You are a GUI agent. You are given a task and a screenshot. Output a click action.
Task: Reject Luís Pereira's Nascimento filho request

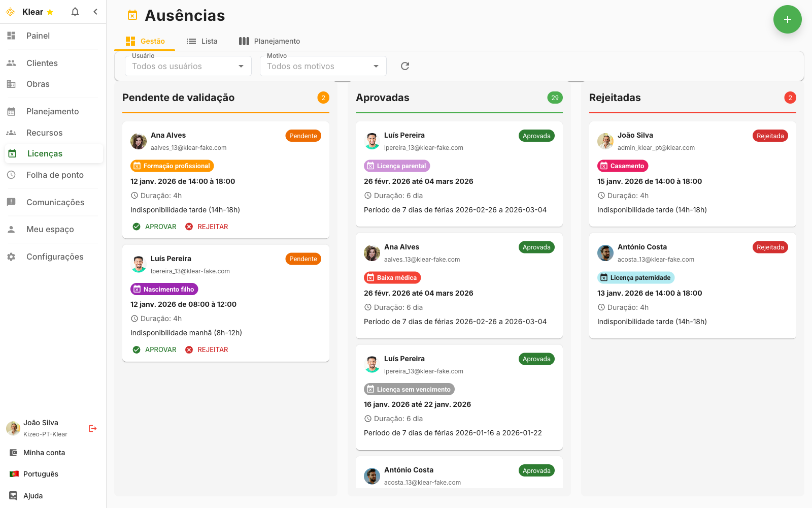coord(207,350)
